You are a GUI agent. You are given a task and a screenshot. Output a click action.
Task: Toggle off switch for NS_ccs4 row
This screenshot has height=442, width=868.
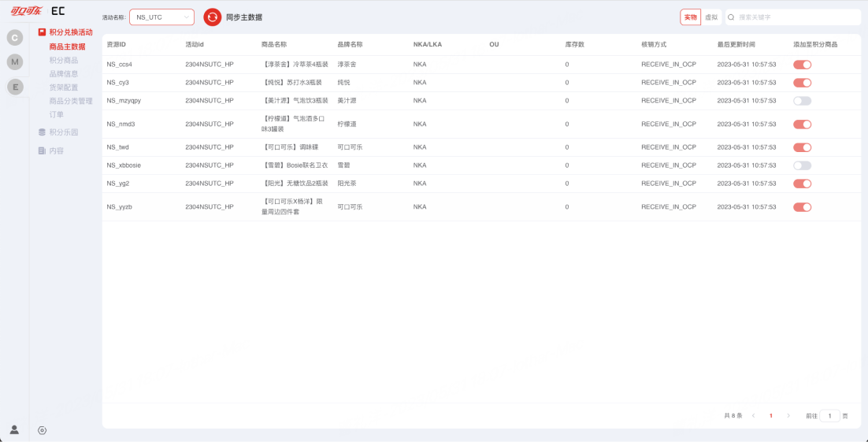tap(802, 65)
